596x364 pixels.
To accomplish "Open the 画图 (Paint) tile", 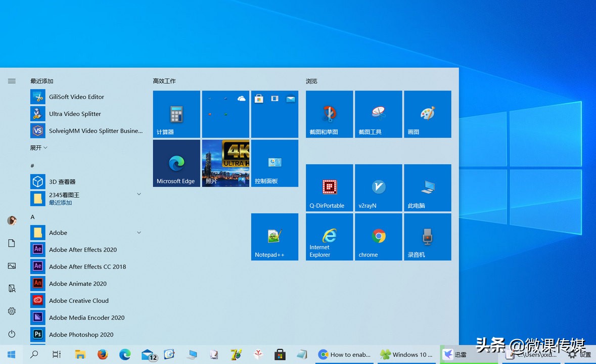I will [x=427, y=114].
